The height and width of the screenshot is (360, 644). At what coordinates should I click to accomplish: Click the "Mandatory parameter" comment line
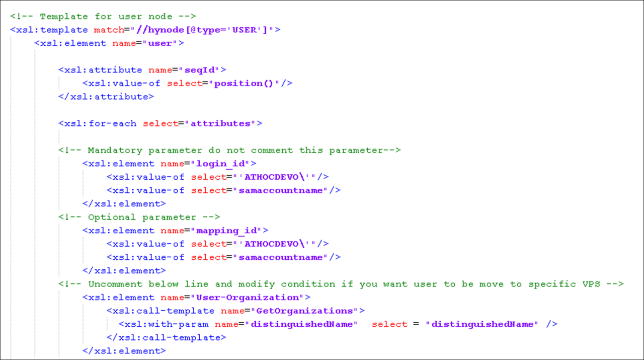[229, 150]
